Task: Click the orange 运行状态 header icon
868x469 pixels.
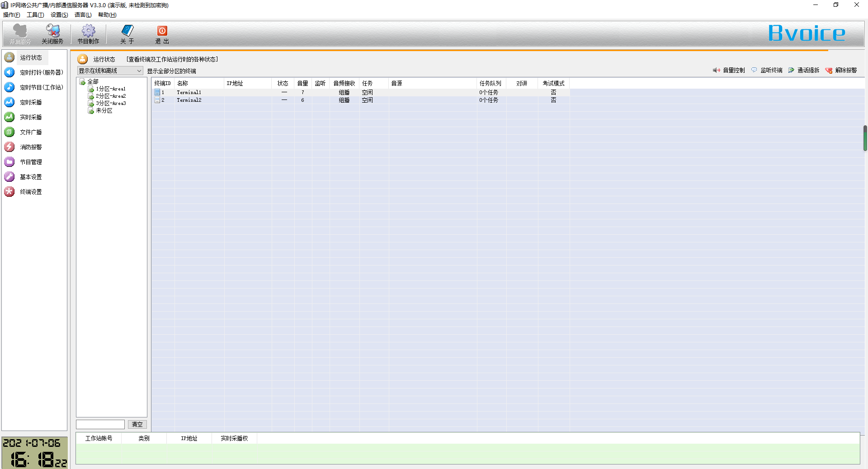Action: 83,59
